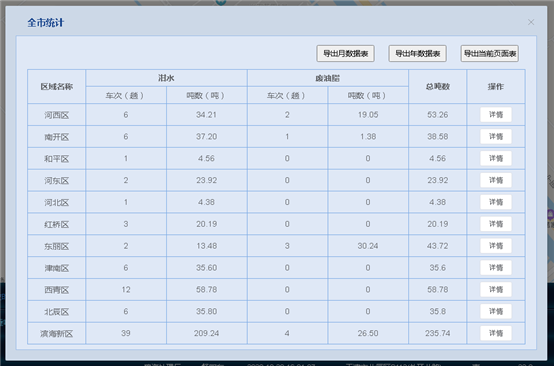
Task: Click the 全市统计 dialog title
Action: click(x=46, y=23)
